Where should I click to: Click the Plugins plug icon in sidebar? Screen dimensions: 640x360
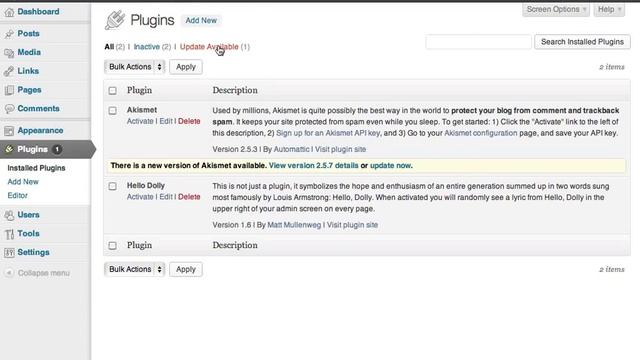[x=9, y=149]
